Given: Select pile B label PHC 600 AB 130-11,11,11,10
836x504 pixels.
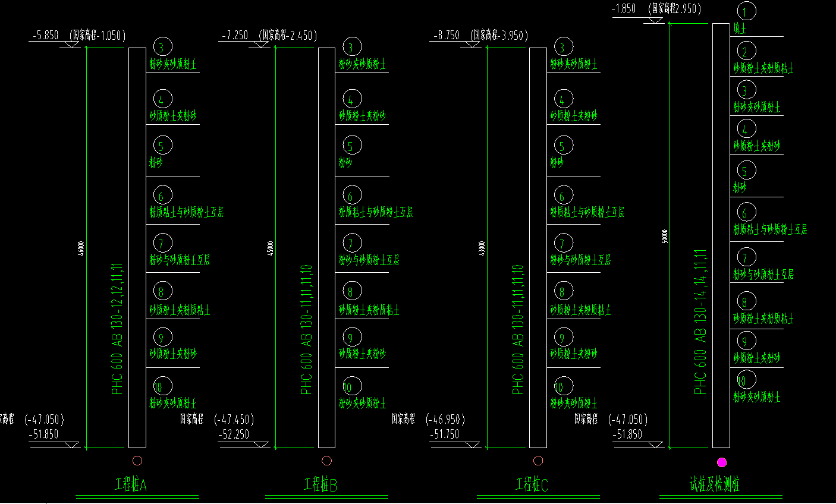Looking at the screenshot, I should [306, 329].
